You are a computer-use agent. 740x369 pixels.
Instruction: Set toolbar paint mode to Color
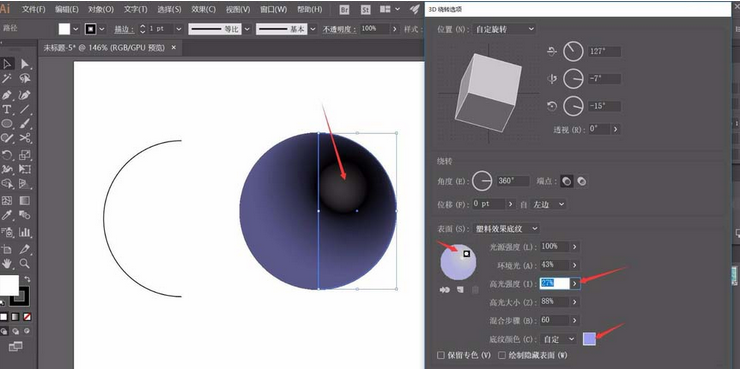click(x=4, y=317)
